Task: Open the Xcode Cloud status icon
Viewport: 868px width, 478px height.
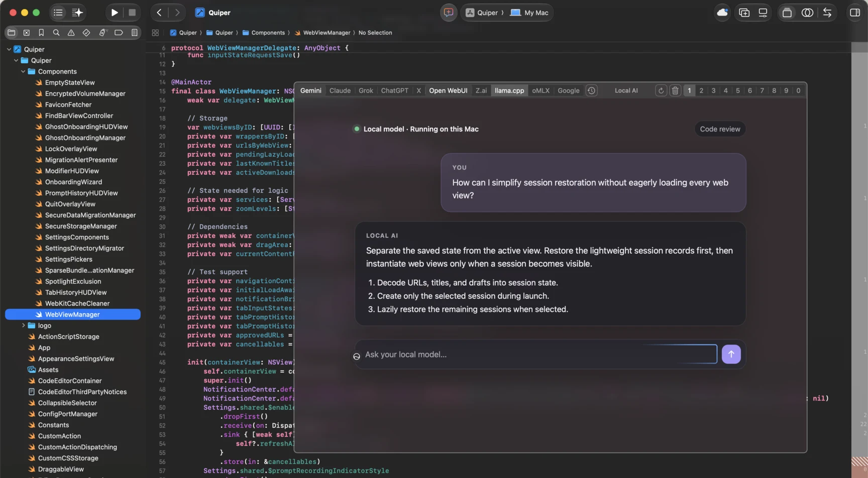Action: coord(722,13)
